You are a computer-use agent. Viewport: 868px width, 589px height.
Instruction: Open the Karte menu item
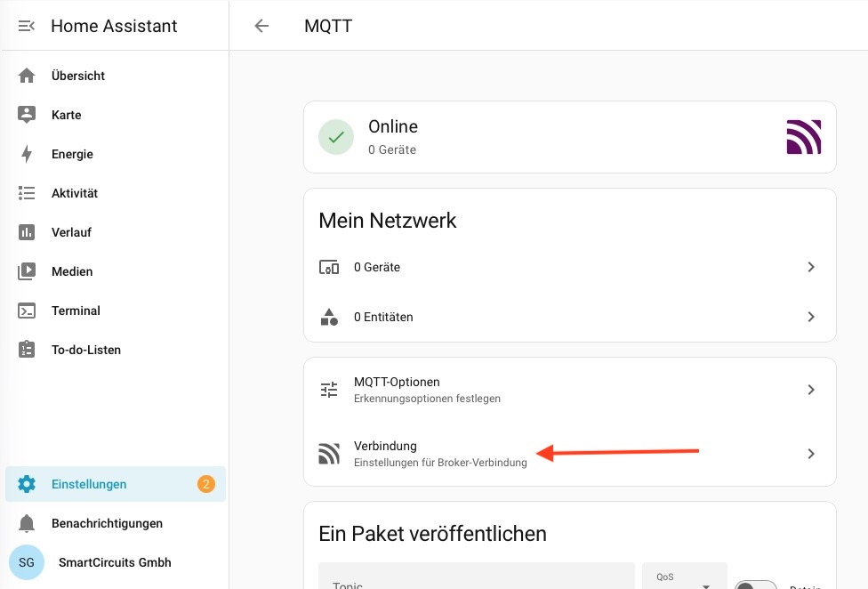(x=115, y=115)
